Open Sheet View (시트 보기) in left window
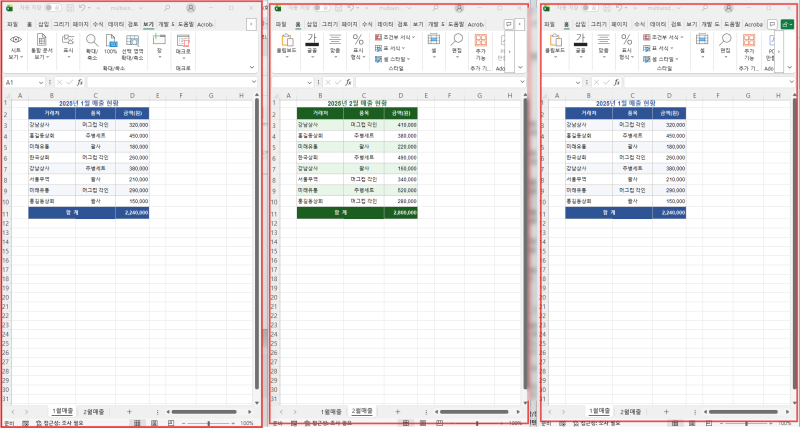This screenshot has height=428, width=800. (16, 47)
